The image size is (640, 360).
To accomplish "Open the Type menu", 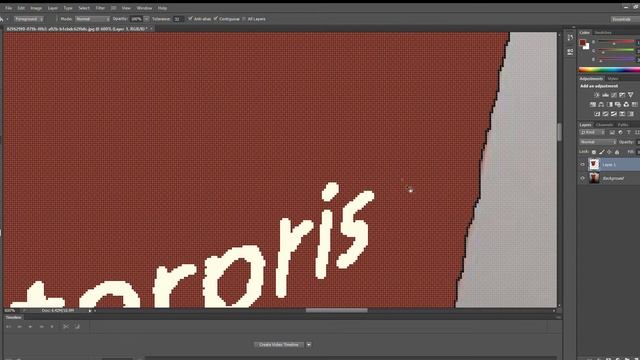I will point(68,8).
